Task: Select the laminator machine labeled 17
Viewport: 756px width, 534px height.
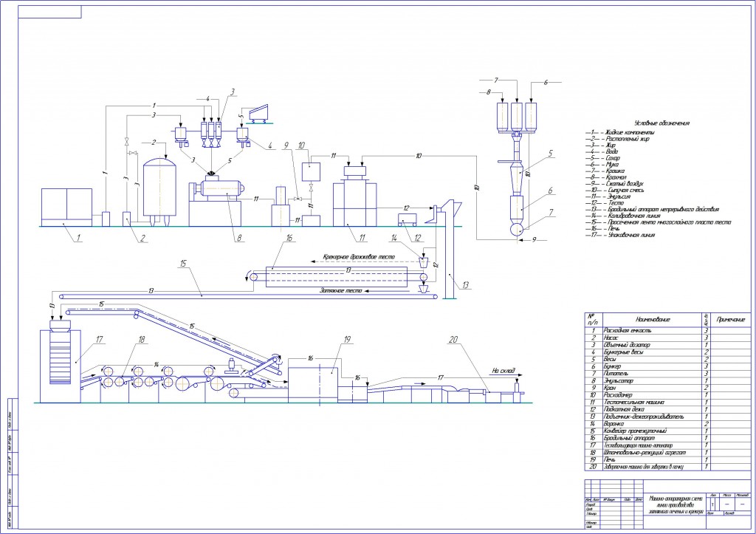Action: click(61, 361)
